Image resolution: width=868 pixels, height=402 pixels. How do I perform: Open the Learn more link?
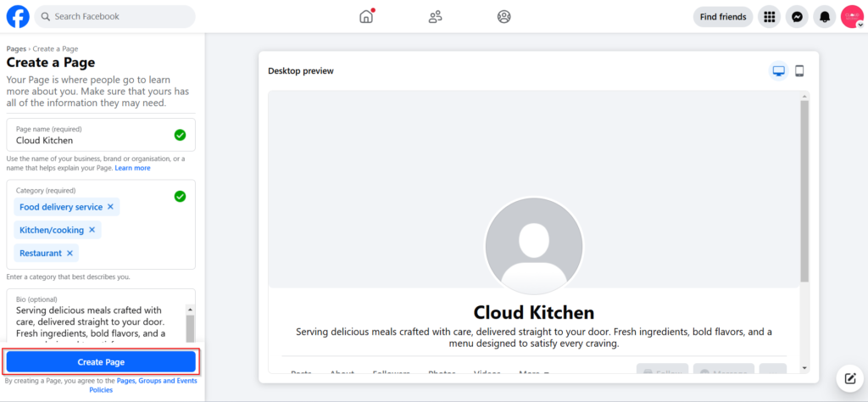coord(132,168)
